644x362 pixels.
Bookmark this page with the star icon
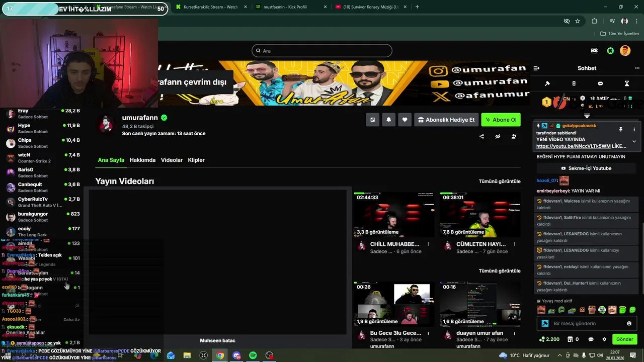pyautogui.click(x=578, y=21)
